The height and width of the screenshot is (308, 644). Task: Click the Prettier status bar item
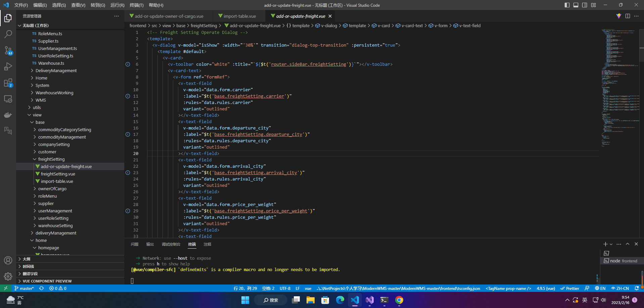click(x=569, y=288)
